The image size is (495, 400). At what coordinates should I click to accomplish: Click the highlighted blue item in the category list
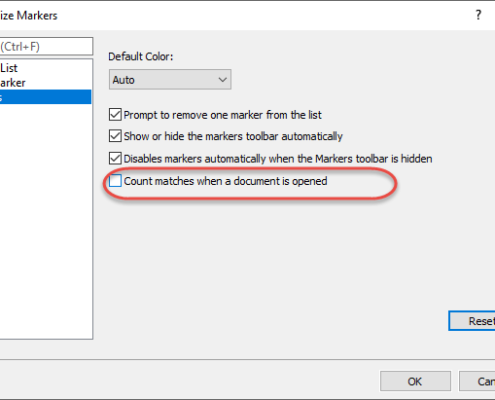coord(45,97)
